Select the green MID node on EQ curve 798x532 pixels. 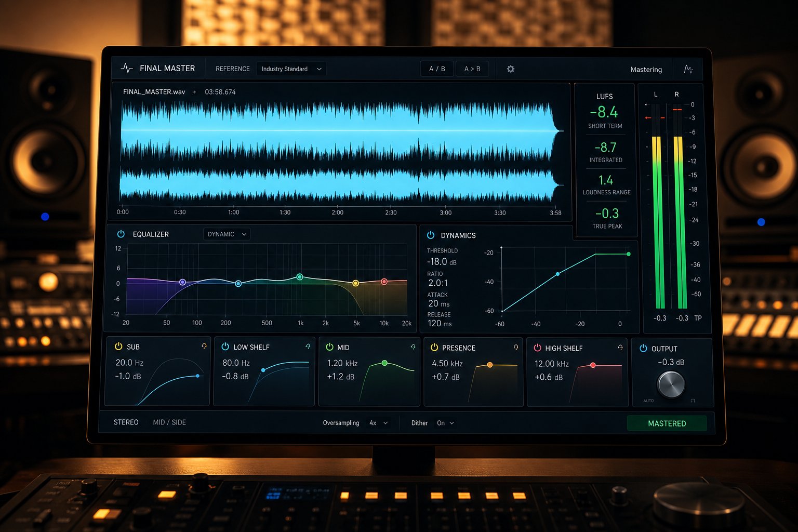point(300,277)
